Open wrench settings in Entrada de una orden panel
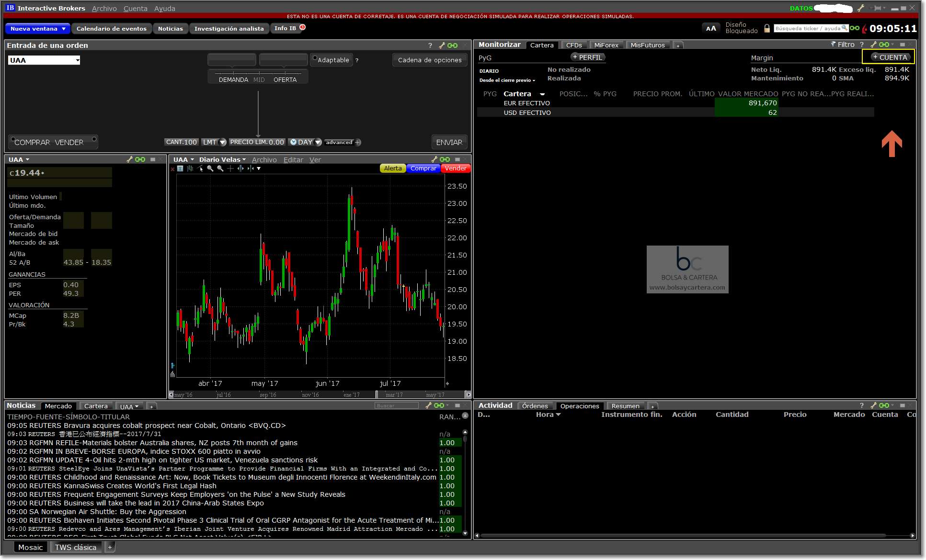 [442, 45]
